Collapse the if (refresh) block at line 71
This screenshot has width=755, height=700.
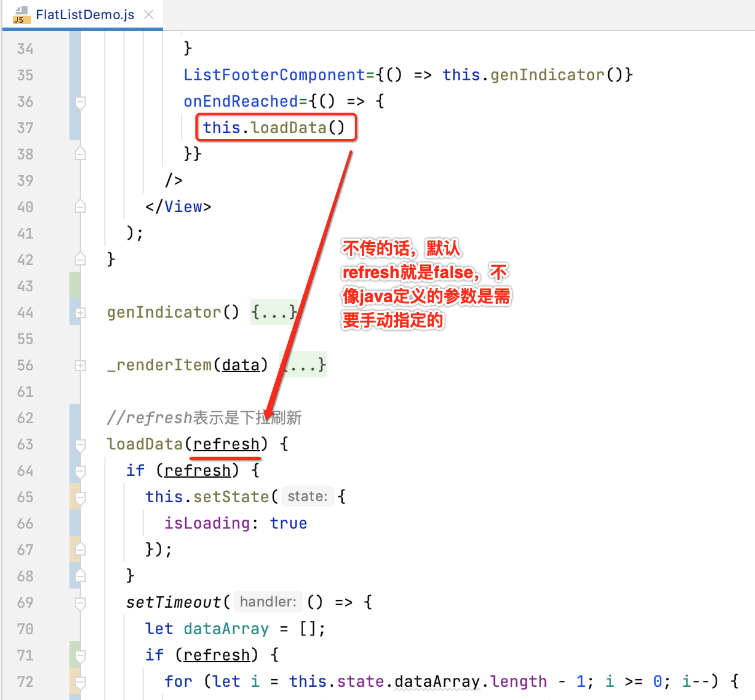point(80,656)
